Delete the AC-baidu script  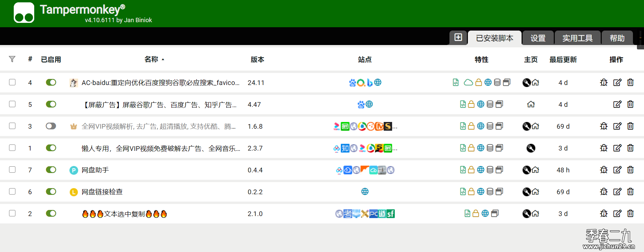pyautogui.click(x=631, y=82)
